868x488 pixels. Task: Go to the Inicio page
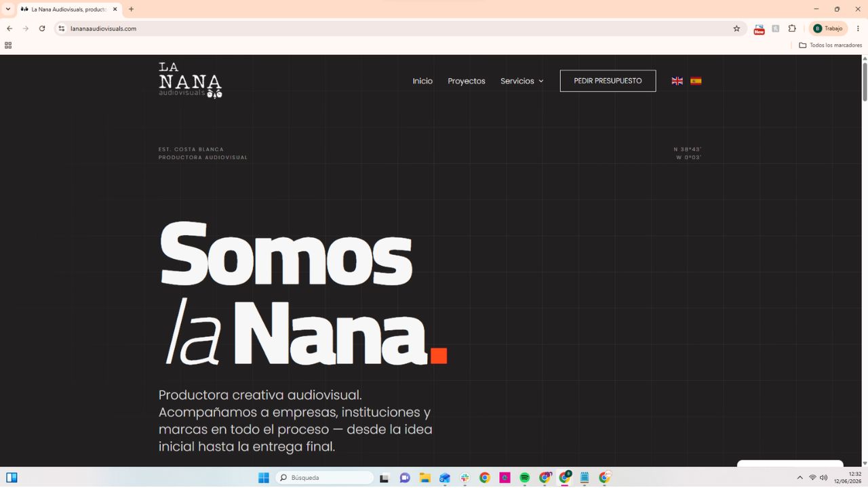[x=422, y=81]
